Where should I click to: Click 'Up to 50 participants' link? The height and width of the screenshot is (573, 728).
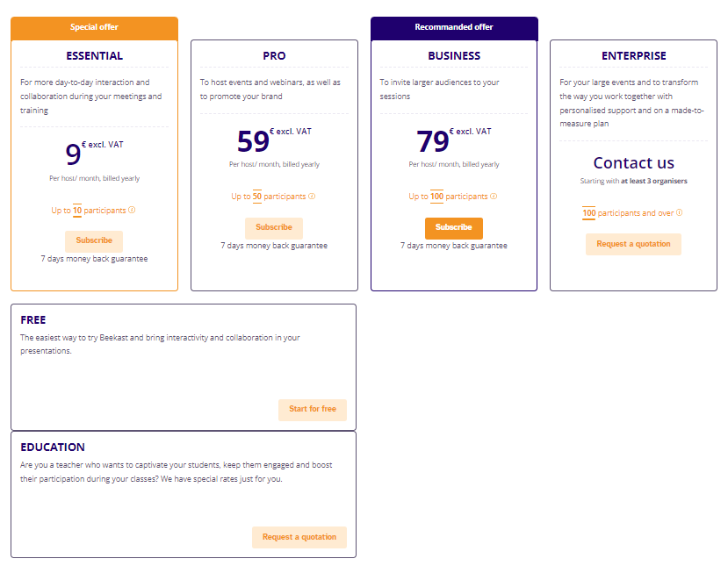tap(269, 197)
